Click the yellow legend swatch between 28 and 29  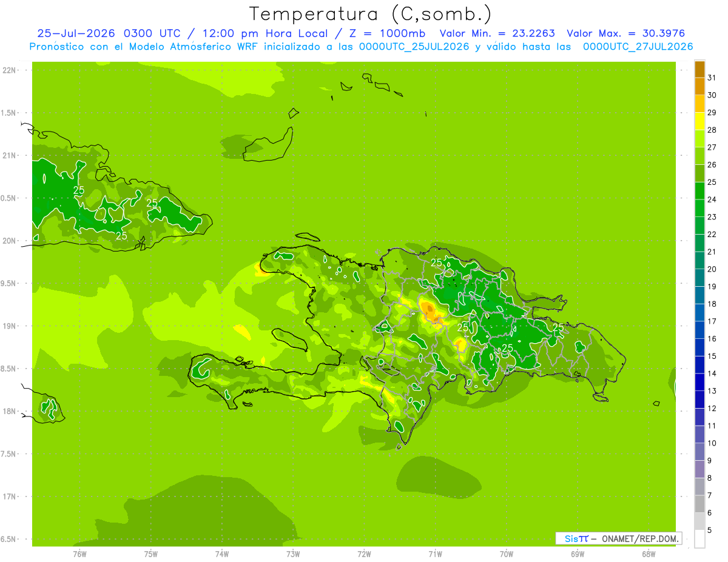pos(699,121)
